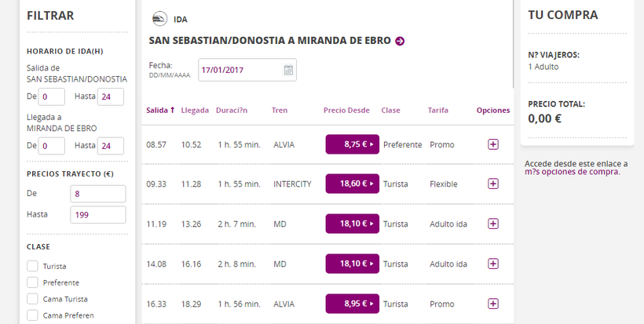Check the Preferente class filter
Viewport: 644px width, 324px height.
click(x=33, y=282)
